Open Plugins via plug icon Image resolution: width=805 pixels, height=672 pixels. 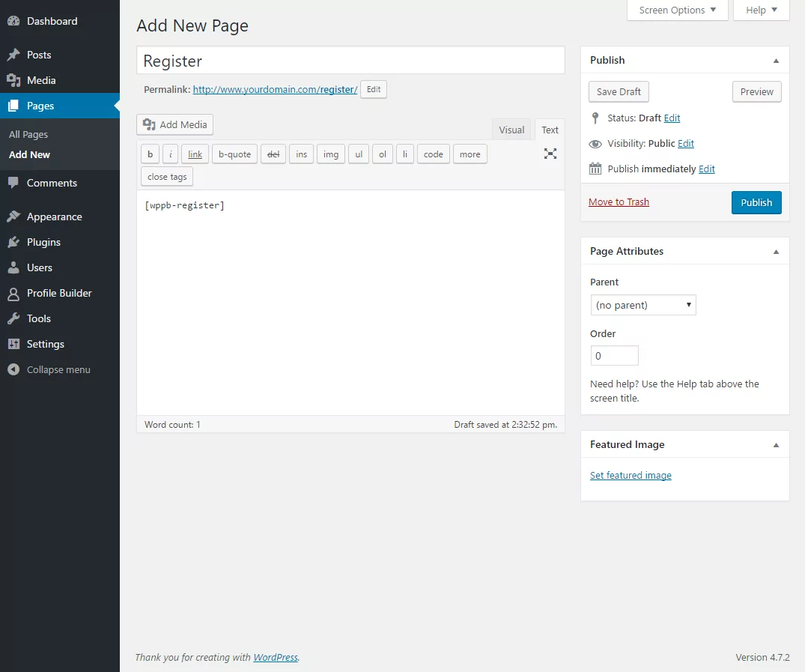pos(13,242)
